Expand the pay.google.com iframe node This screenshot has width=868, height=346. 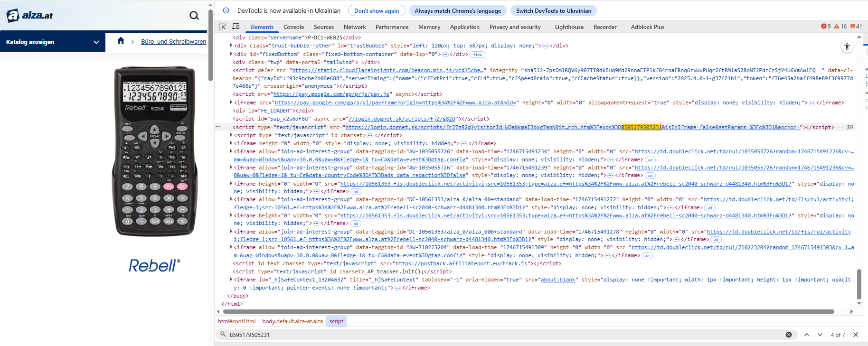click(x=231, y=103)
